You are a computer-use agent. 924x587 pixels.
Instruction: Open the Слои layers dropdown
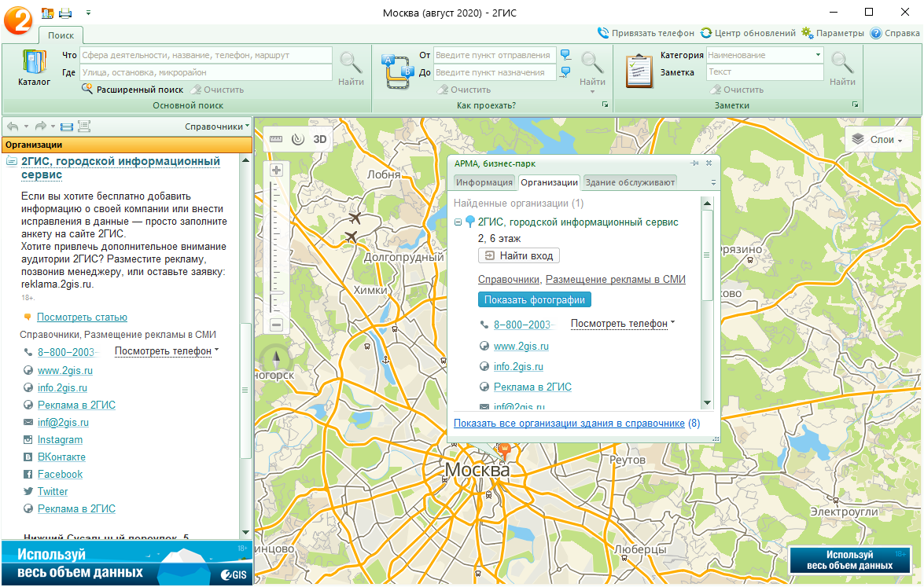click(x=878, y=140)
